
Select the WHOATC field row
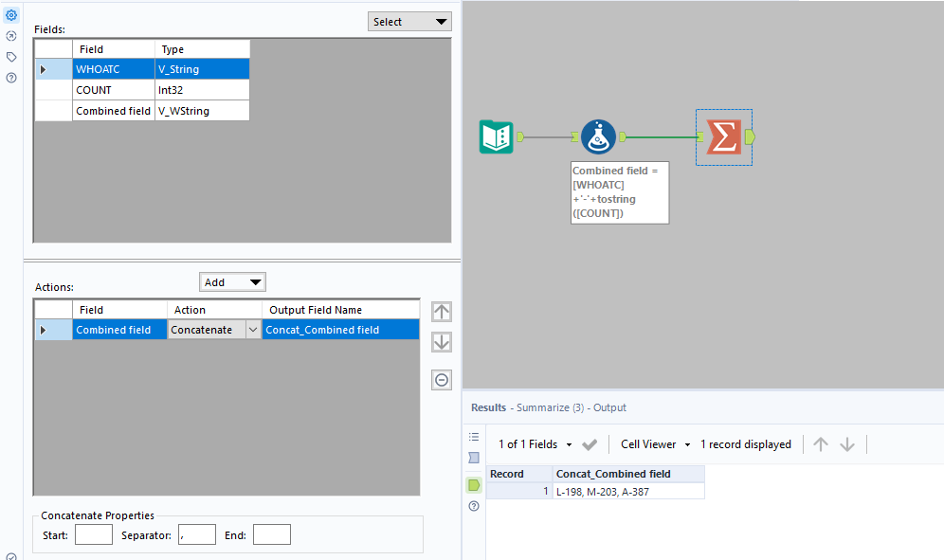[x=113, y=68]
